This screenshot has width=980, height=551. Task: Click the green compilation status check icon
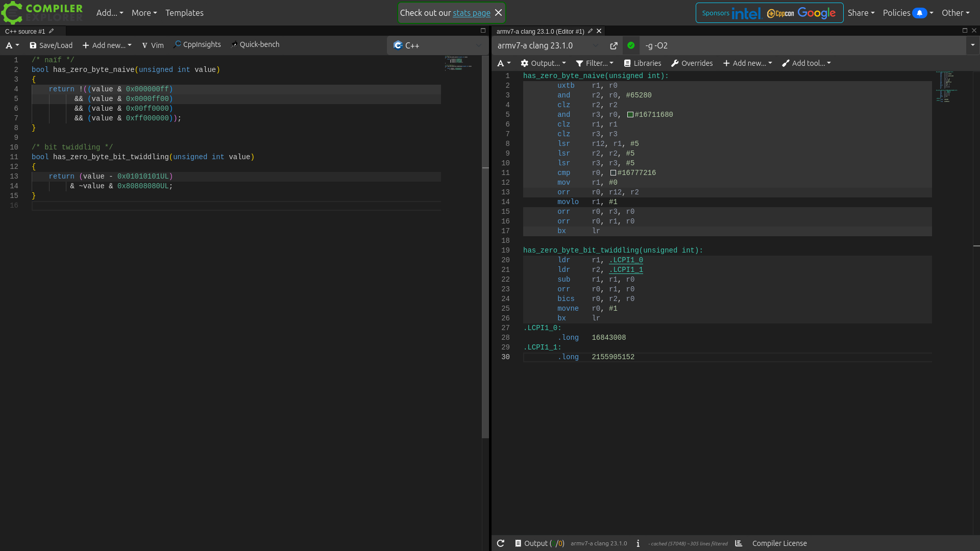point(631,45)
